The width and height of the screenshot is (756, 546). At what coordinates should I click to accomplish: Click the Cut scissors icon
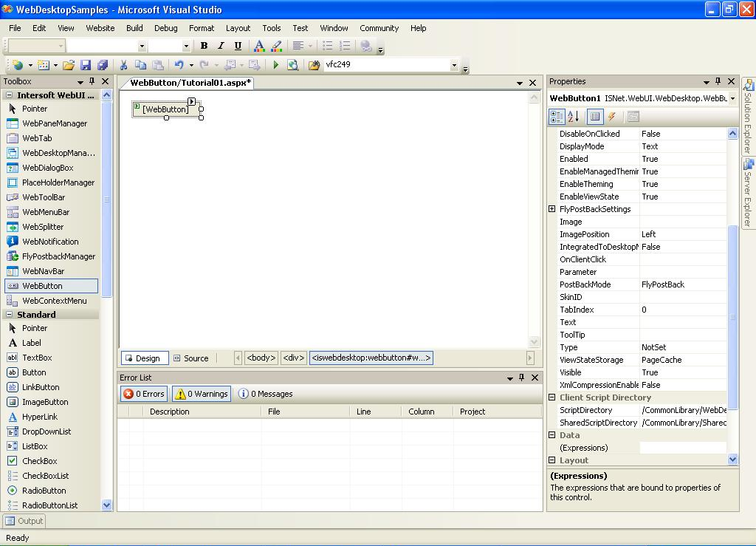pyautogui.click(x=123, y=65)
